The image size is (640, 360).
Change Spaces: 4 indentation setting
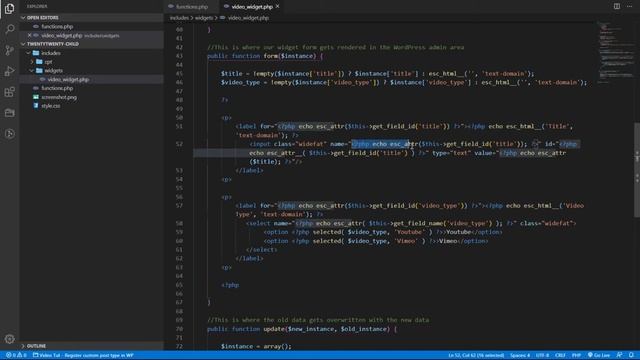[x=520, y=355]
